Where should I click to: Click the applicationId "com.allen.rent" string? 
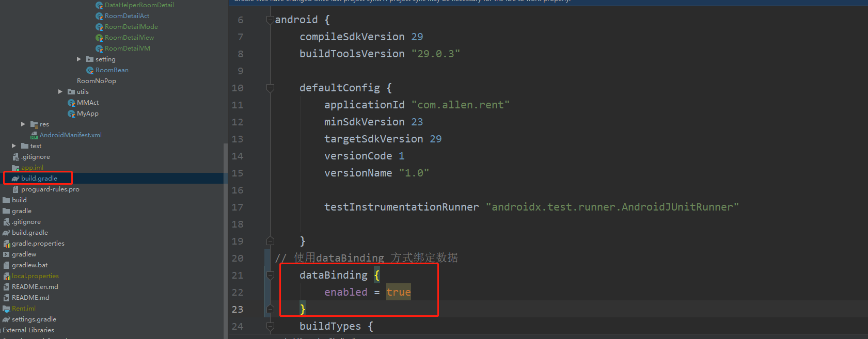461,105
